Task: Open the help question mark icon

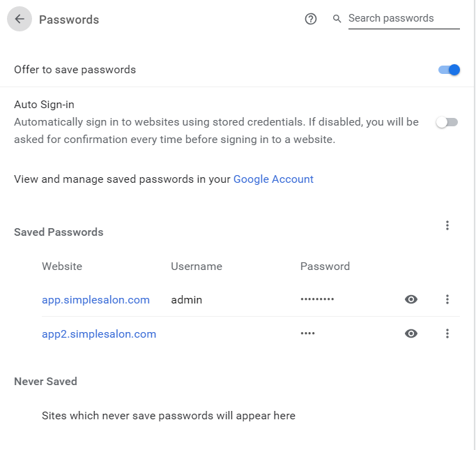Action: point(311,19)
